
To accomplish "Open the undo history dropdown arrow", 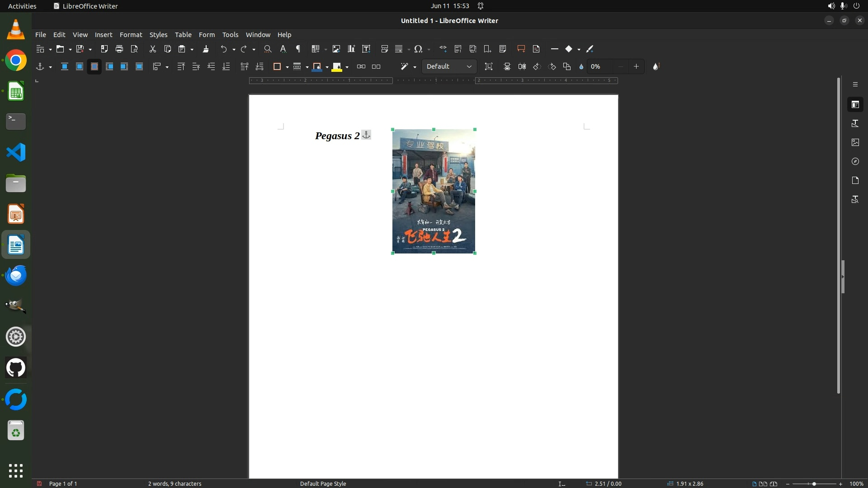I will [x=234, y=49].
